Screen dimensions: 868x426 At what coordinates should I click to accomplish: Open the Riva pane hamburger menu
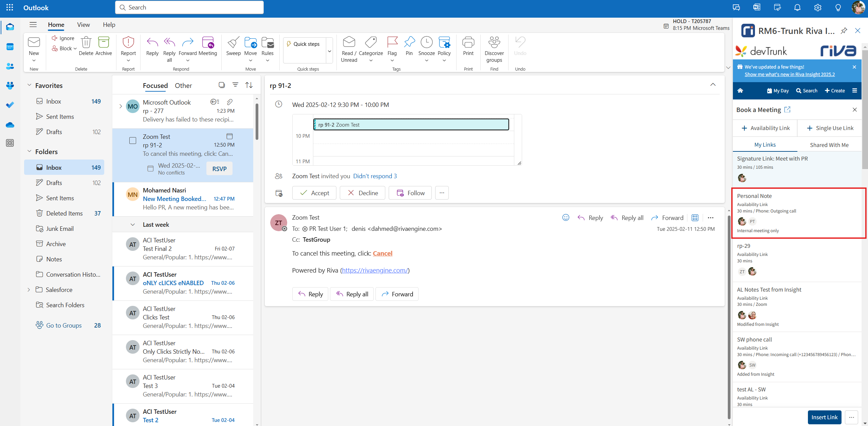tap(854, 91)
